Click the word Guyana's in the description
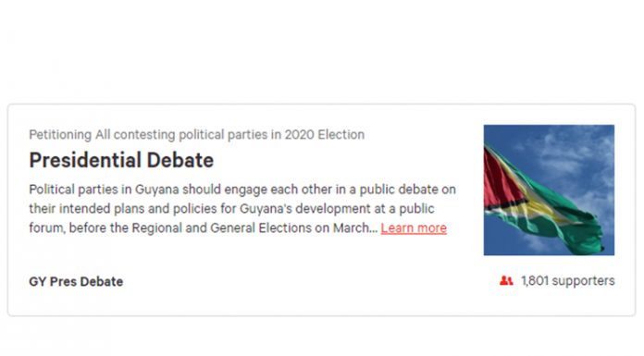The image size is (644, 356). [266, 209]
